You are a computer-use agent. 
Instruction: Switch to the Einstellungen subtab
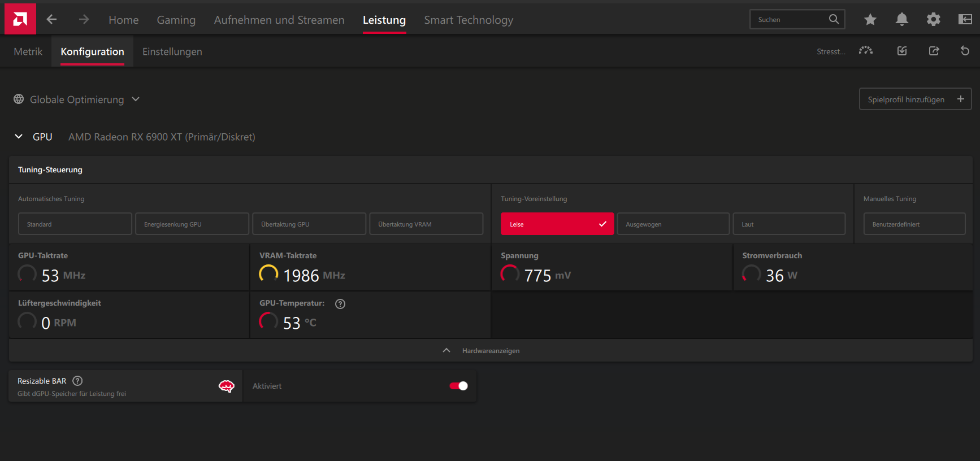pos(172,51)
